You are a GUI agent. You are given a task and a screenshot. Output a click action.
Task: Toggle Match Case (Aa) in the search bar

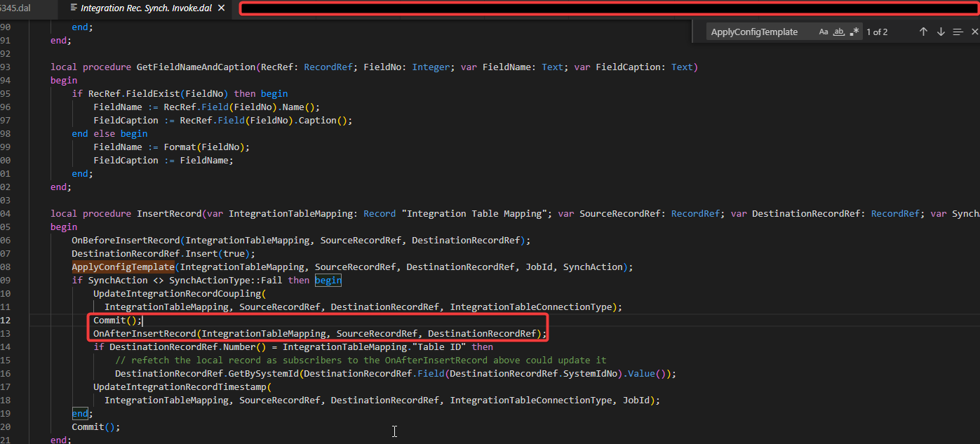click(824, 32)
